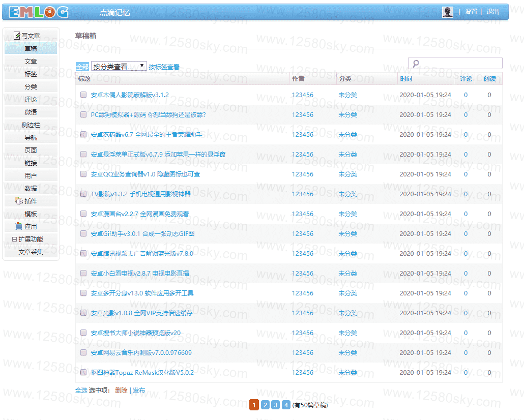Check the box for 安卓小白看电视v2.8.7
The image size is (524, 420).
pyautogui.click(x=83, y=273)
